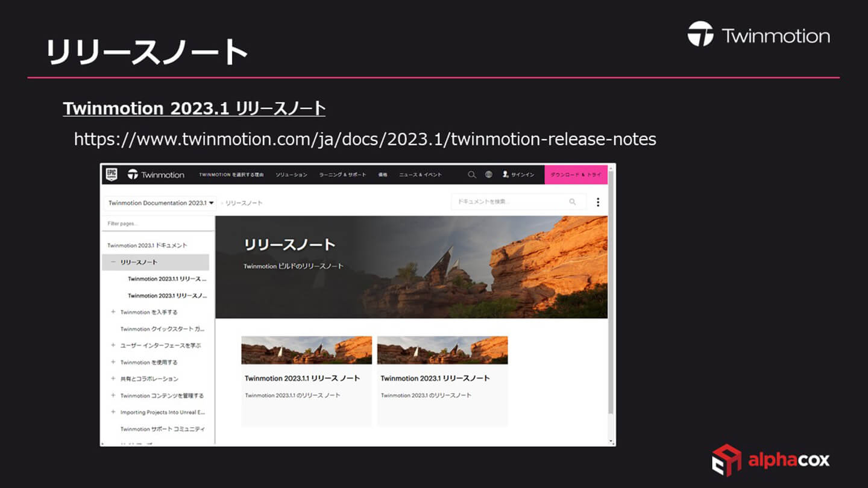Expand the Importing Projects Into Unreal E... node
The height and width of the screenshot is (488, 868).
(113, 412)
